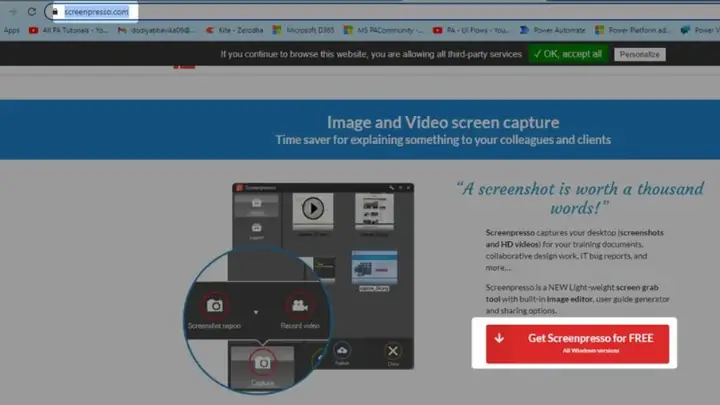Screen dimensions: 720x405
Task: Open the Power Platform admin bookmark
Action: (632, 30)
